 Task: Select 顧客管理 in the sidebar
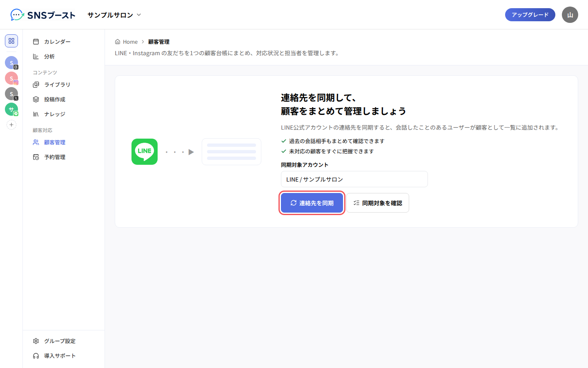64,142
